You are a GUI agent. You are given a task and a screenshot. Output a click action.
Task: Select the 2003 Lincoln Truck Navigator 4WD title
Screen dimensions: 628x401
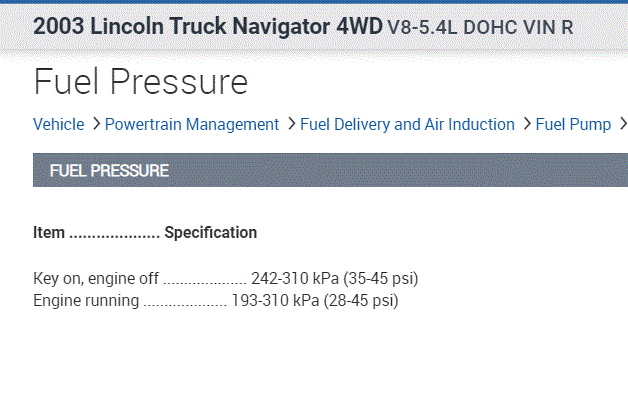point(207,26)
